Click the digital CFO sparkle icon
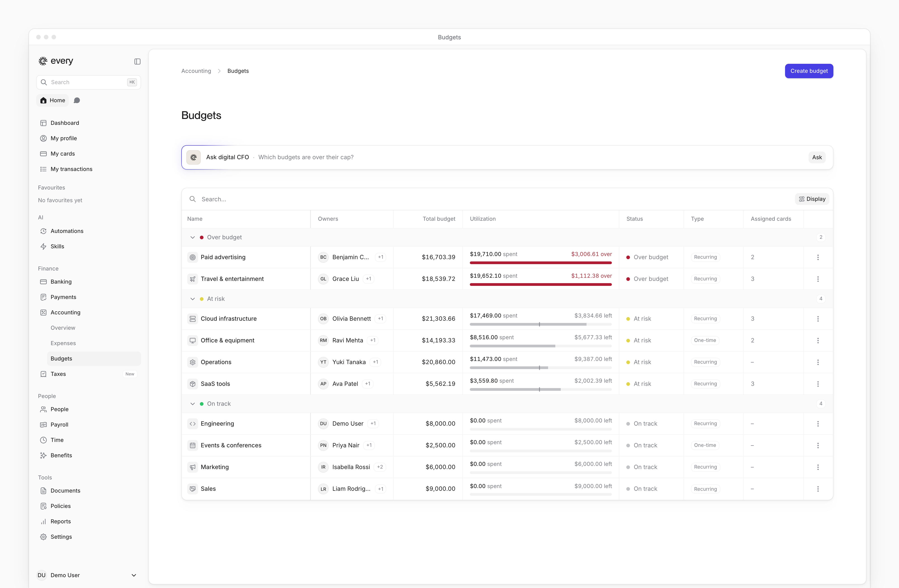This screenshot has width=899, height=588. (x=193, y=157)
